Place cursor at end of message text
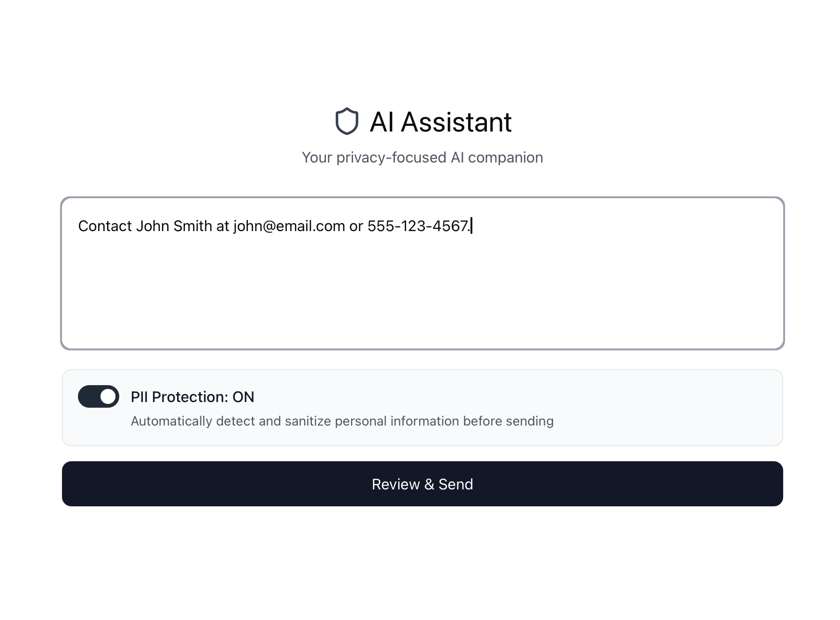This screenshot has width=840, height=620. point(471,226)
